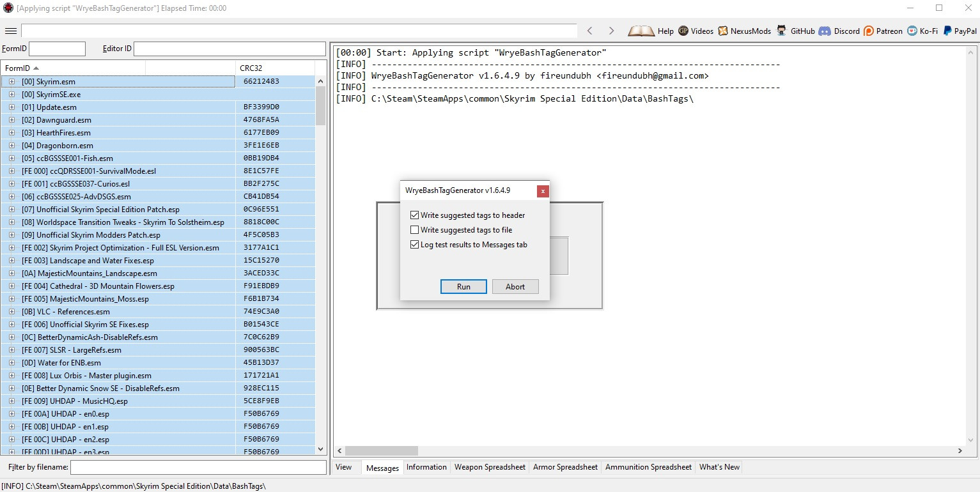
Task: Expand the Update.esm node
Action: [12, 107]
